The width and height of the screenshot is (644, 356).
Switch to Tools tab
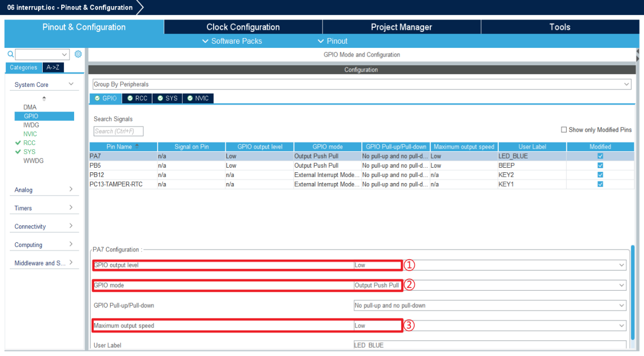tap(560, 27)
